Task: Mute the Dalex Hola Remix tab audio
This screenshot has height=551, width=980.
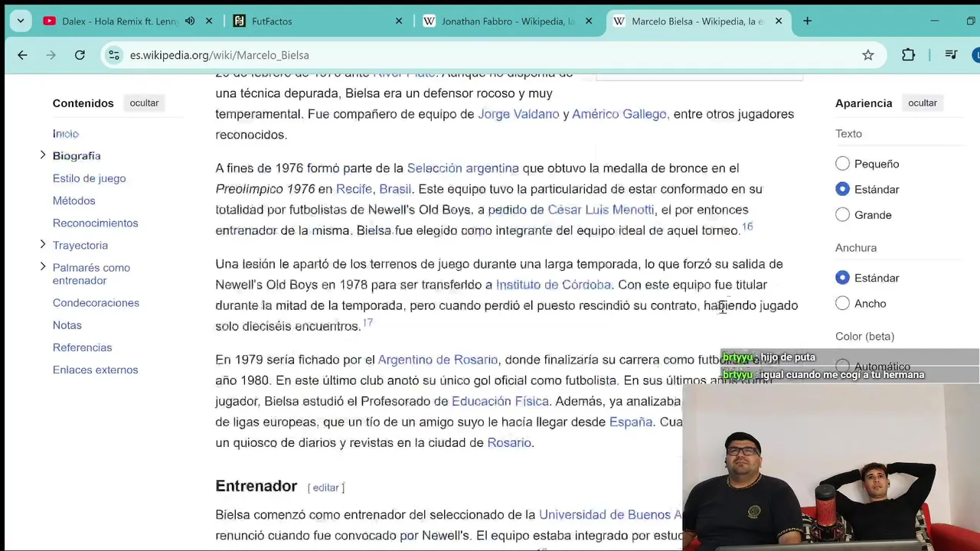Action: pyautogui.click(x=190, y=21)
